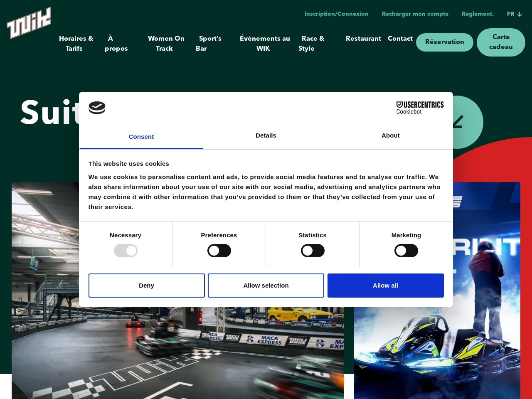Screen dimensions: 532x399
Task: Open the Règlement link
Action: click(478, 14)
